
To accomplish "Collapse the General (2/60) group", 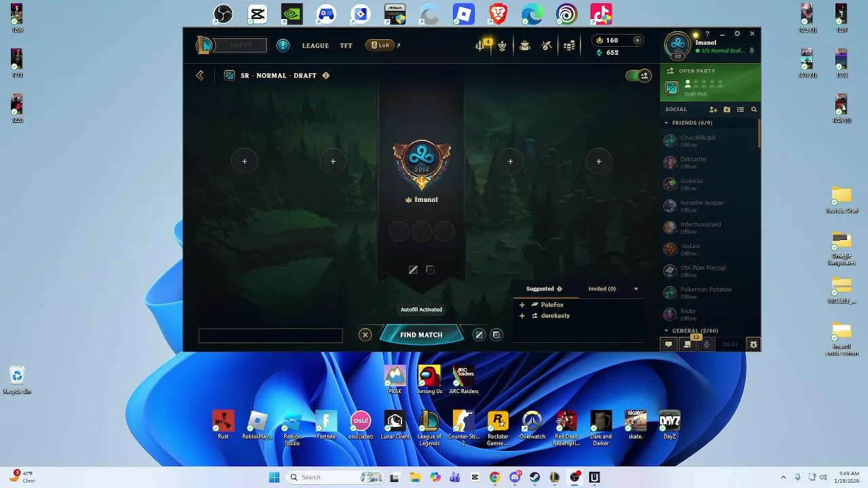I will [x=667, y=331].
